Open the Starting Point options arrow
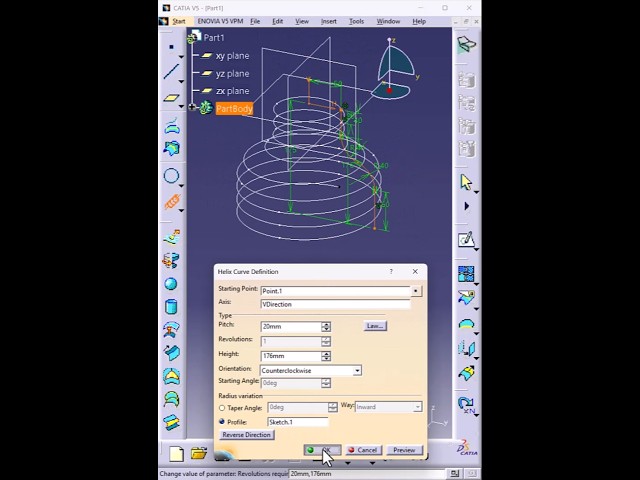Image resolution: width=640 pixels, height=480 pixels. tap(416, 291)
